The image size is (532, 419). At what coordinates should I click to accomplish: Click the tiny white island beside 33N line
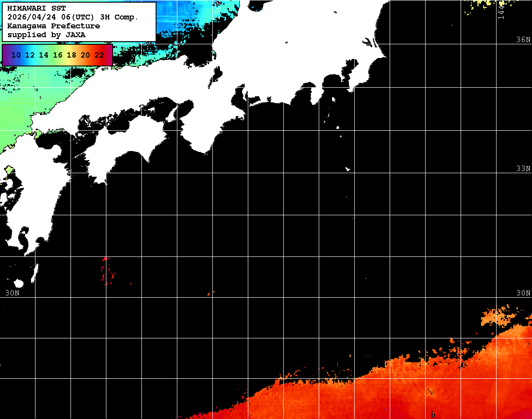[348, 169]
